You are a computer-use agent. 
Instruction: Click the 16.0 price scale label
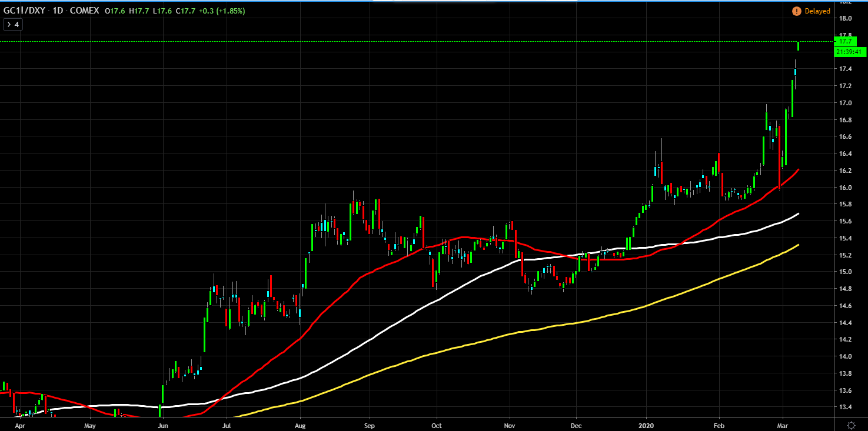(x=845, y=188)
